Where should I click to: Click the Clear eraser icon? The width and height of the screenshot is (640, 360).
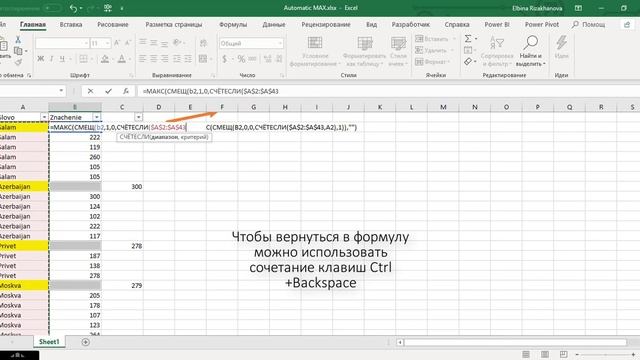click(468, 62)
